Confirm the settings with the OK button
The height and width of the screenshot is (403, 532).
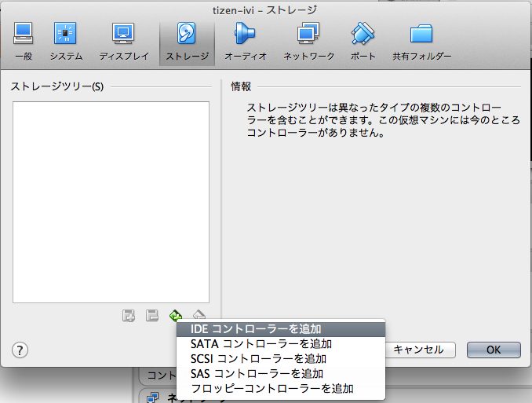click(x=494, y=350)
